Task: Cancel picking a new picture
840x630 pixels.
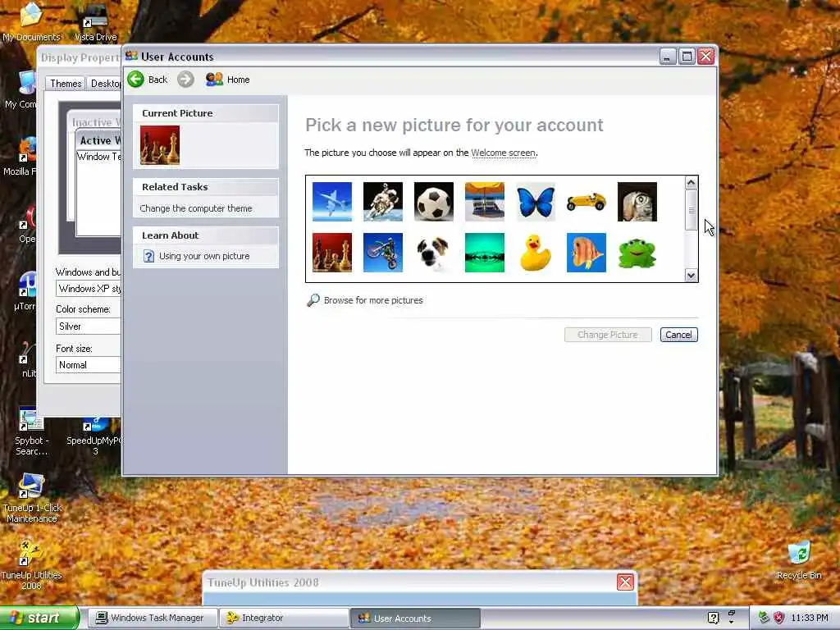Action: [678, 335]
